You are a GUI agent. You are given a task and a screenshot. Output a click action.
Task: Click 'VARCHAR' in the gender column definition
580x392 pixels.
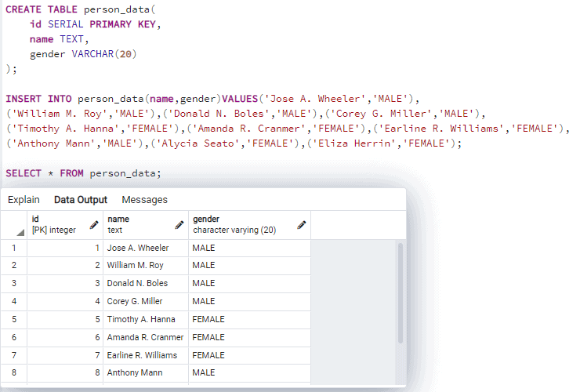point(92,54)
